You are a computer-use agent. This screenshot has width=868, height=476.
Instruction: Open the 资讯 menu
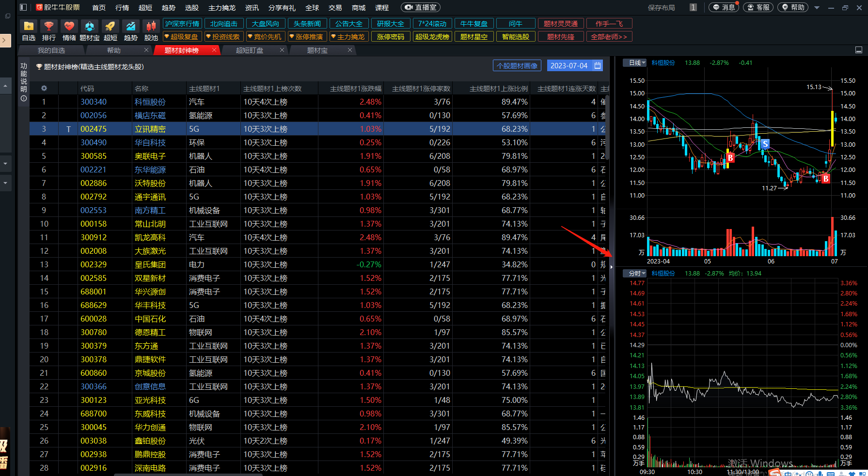pyautogui.click(x=252, y=7)
